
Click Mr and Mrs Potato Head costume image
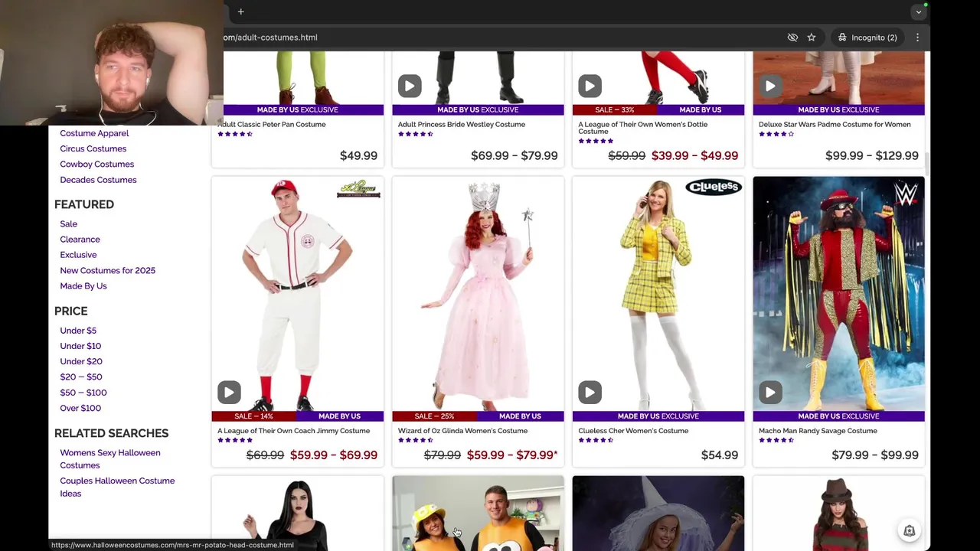(478, 514)
